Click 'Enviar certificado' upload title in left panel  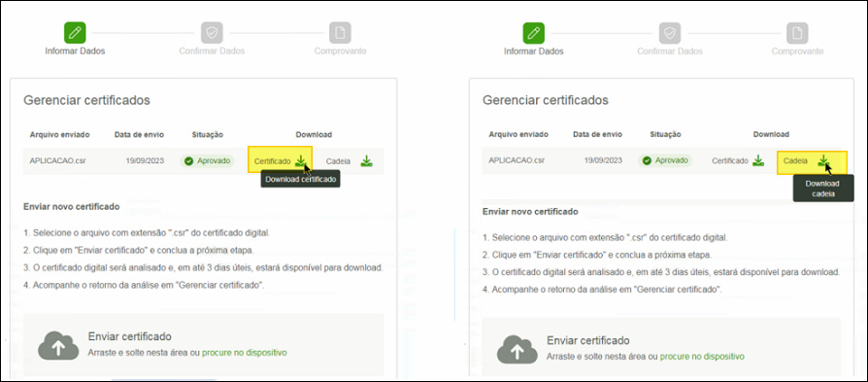tap(129, 336)
